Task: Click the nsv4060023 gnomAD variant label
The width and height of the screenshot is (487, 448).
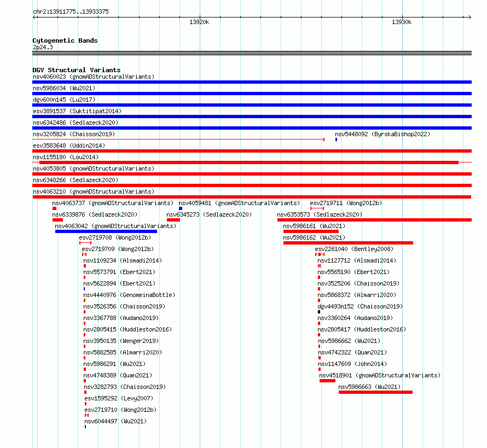Action: pyautogui.click(x=94, y=77)
